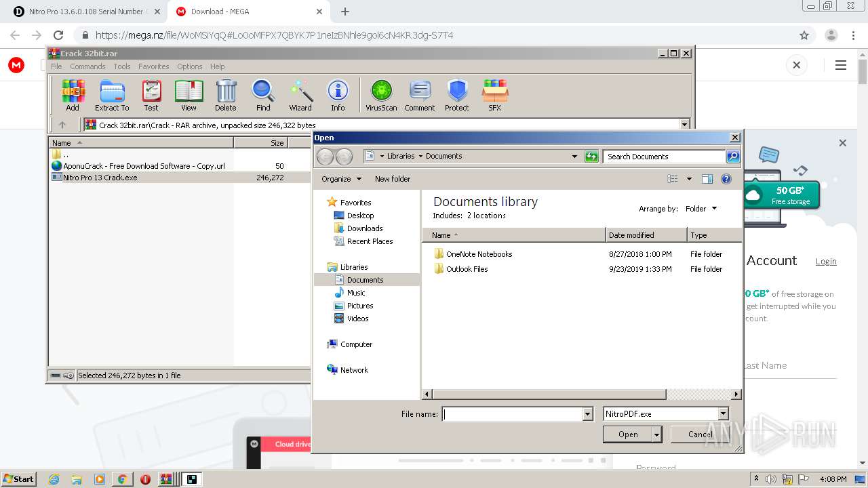This screenshot has width=868, height=488.
Task: Click the Find magnifier icon
Action: pos(263,95)
